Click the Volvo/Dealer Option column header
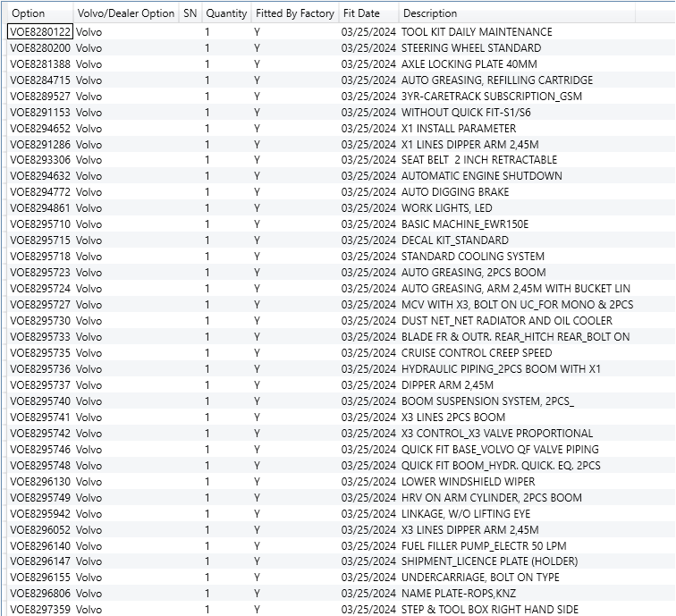The width and height of the screenshot is (676, 616). 126,13
